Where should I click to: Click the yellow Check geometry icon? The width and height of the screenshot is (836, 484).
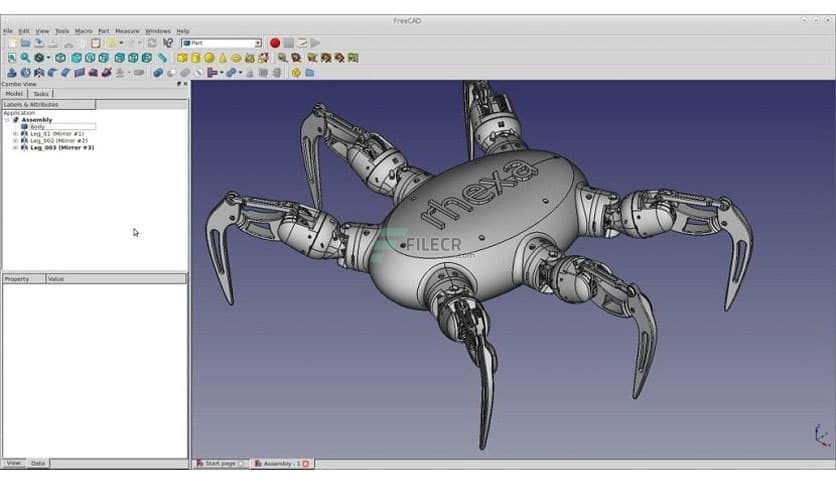(296, 72)
